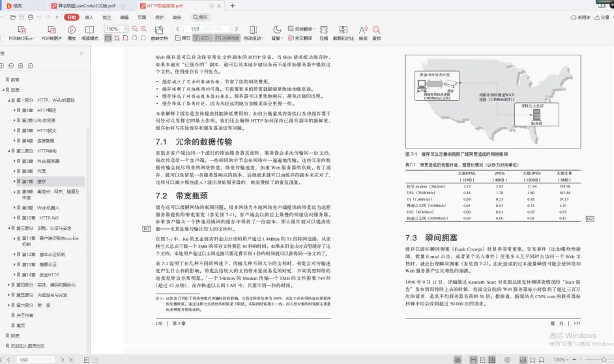Toggle 双页 two-page layout
614x364 pixels.
tap(202, 38)
